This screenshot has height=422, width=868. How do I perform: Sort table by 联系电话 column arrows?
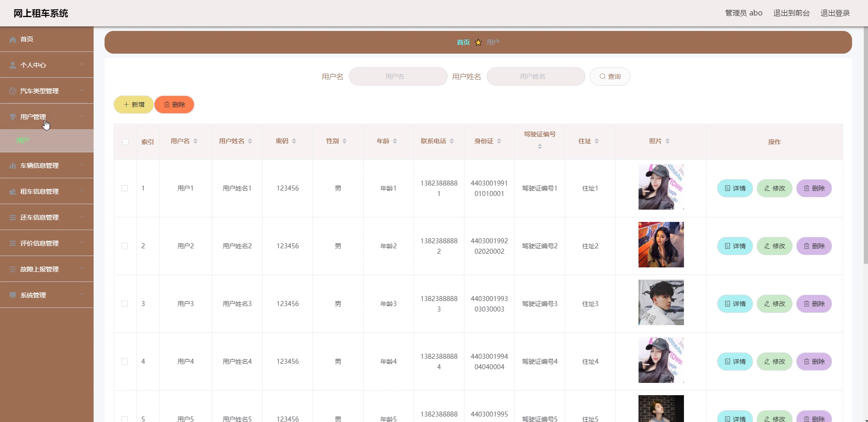(x=452, y=141)
